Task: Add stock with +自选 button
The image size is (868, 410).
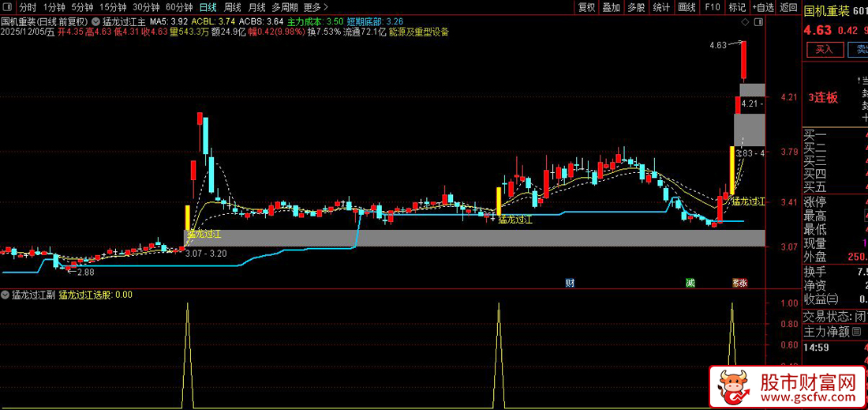Action: (763, 7)
